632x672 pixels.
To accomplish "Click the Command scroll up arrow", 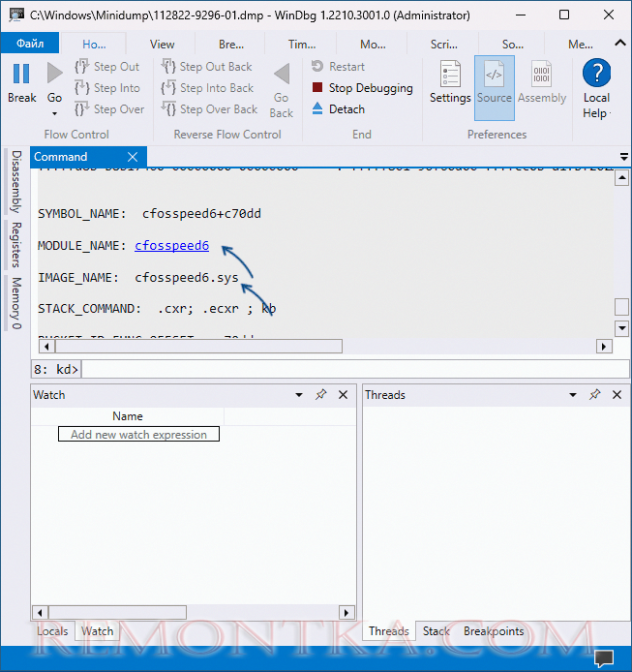I will [621, 178].
